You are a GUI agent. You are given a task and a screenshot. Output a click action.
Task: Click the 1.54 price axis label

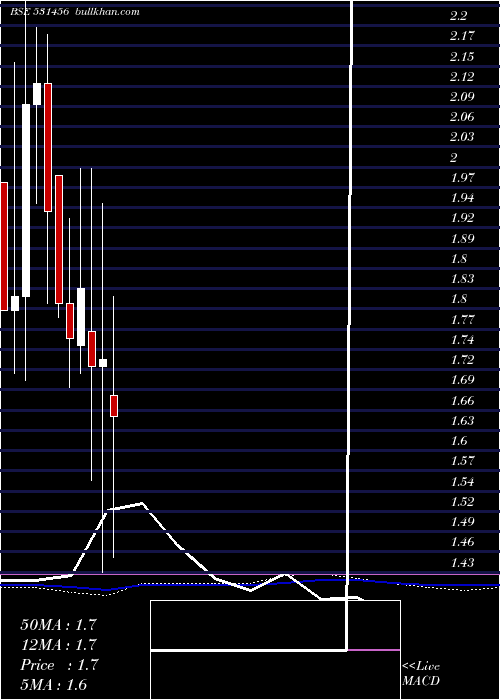click(x=462, y=482)
